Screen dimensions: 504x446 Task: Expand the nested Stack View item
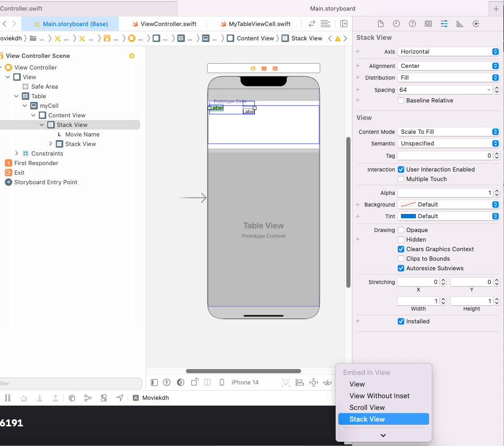pyautogui.click(x=50, y=144)
